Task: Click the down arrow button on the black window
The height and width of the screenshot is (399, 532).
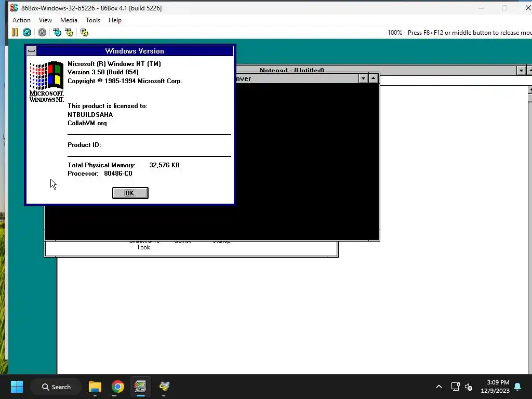Action: click(x=363, y=79)
